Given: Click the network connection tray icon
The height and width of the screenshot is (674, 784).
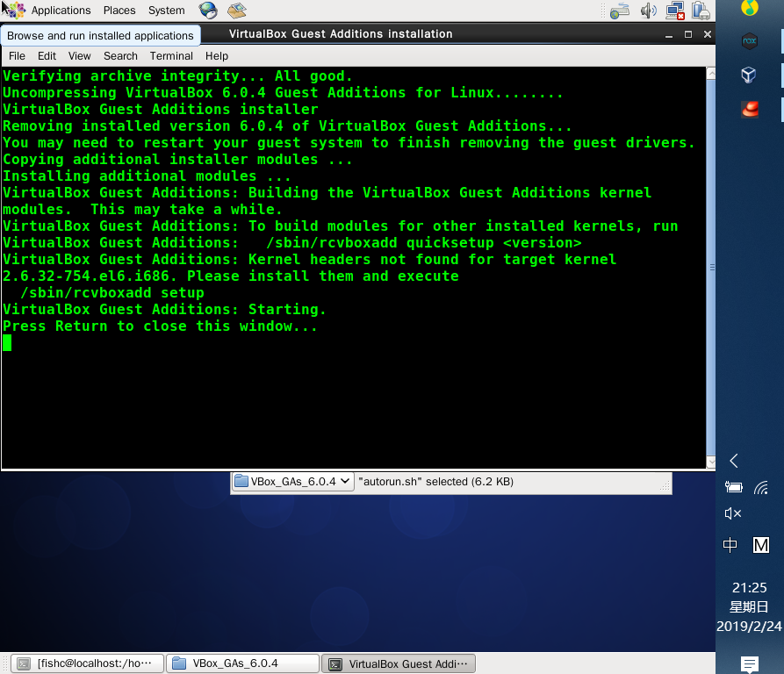Looking at the screenshot, I should (x=675, y=11).
